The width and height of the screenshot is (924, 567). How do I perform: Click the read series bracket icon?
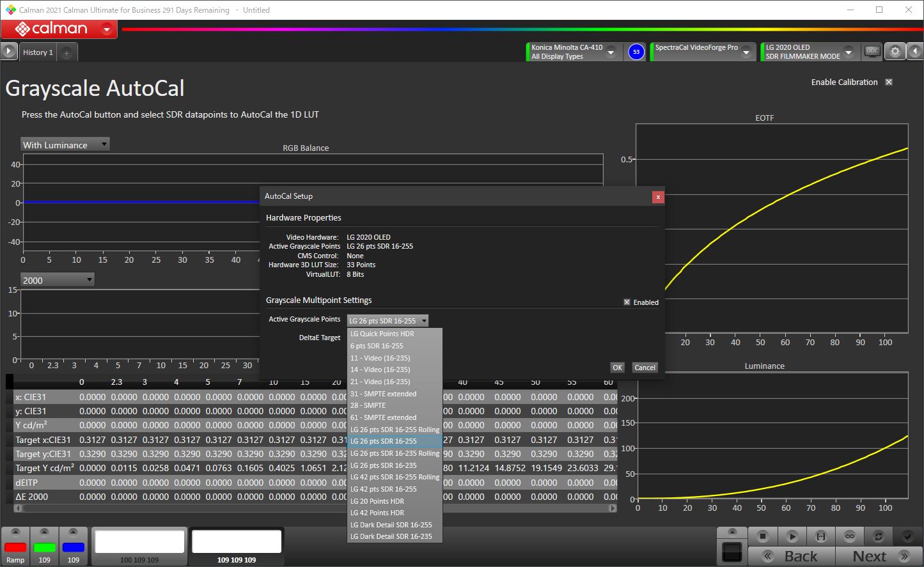click(x=821, y=536)
